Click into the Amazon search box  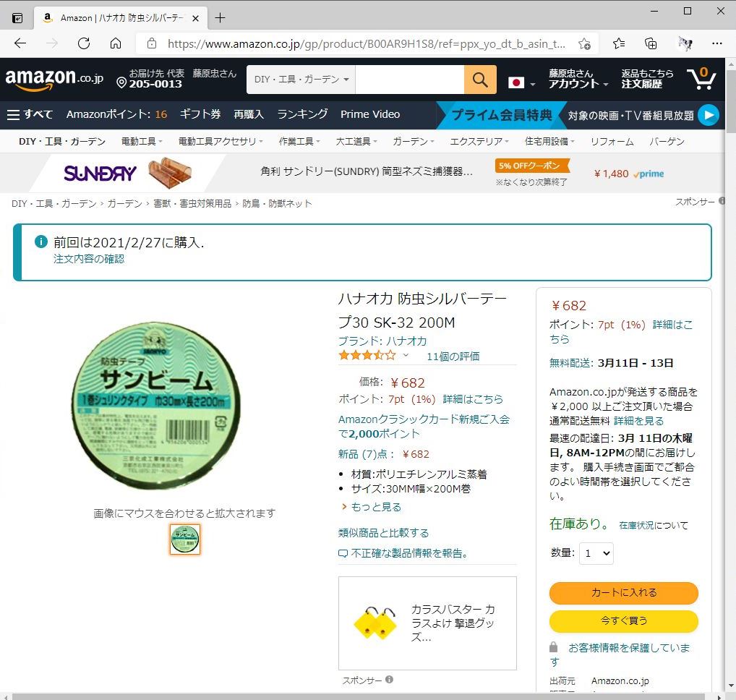(409, 80)
